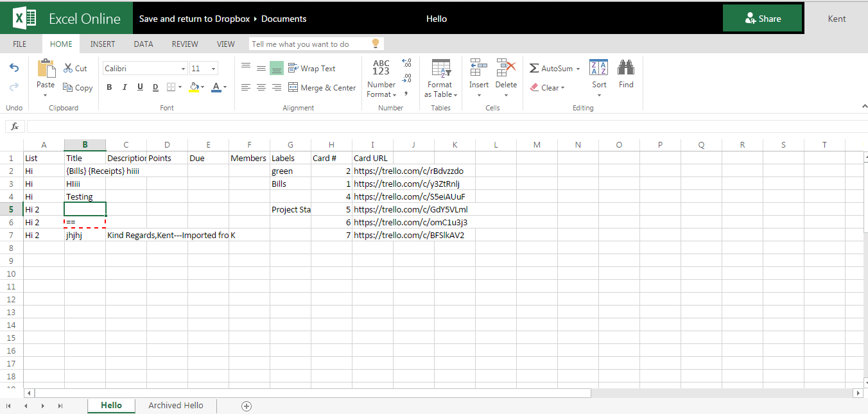Select cell with text Testing
The width and height of the screenshot is (868, 414).
coord(85,196)
